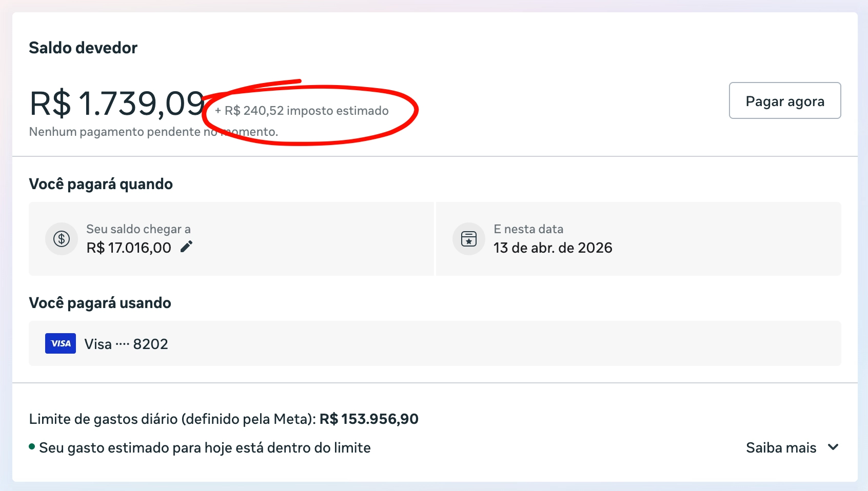Click the Pagar agora button
The image size is (868, 491).
click(784, 100)
